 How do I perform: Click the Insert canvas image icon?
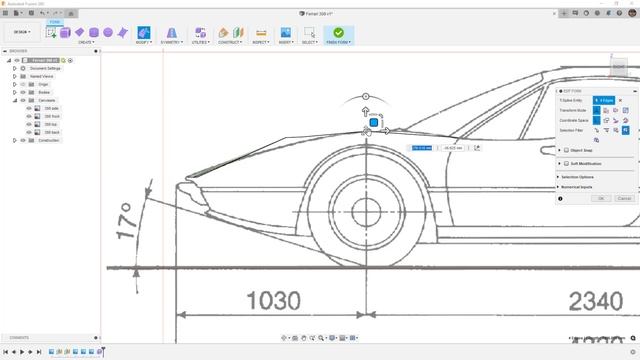(x=286, y=33)
